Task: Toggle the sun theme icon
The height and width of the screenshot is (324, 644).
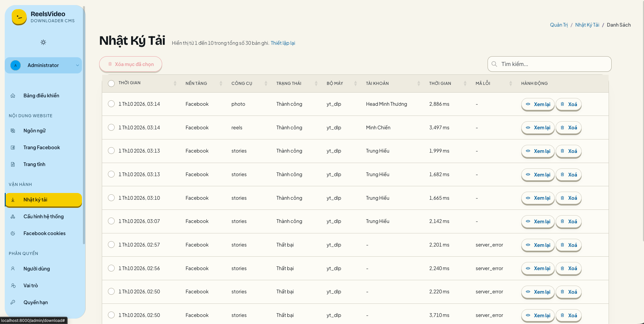Action: (x=43, y=42)
